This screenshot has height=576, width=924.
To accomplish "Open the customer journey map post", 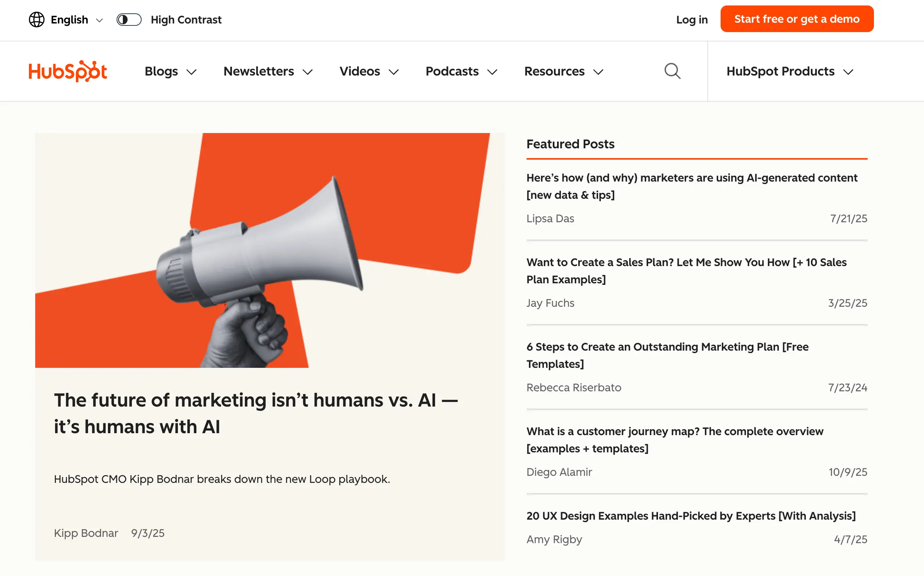I will 675,440.
